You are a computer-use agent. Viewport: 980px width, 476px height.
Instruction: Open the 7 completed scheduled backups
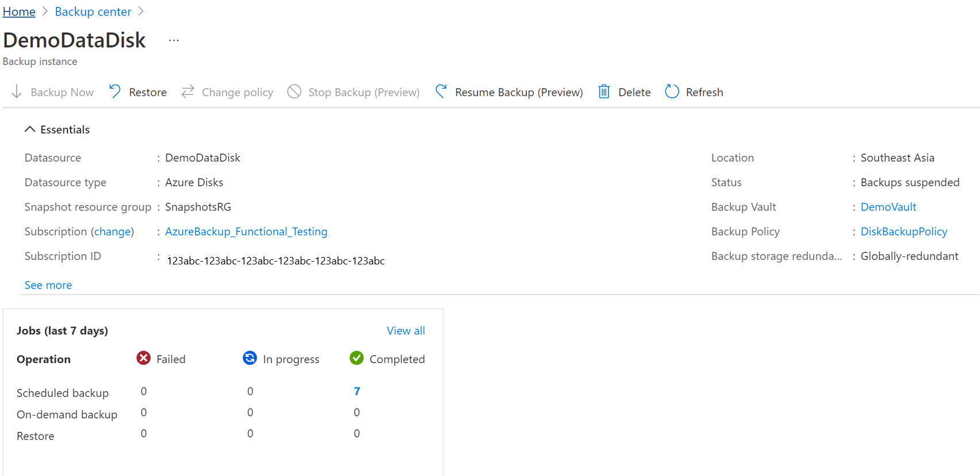tap(357, 391)
